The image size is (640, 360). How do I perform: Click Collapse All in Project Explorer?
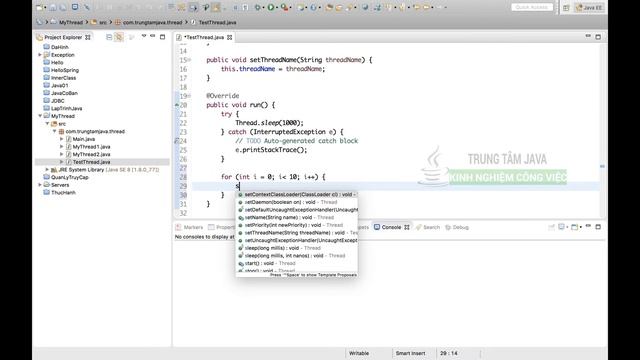109,37
